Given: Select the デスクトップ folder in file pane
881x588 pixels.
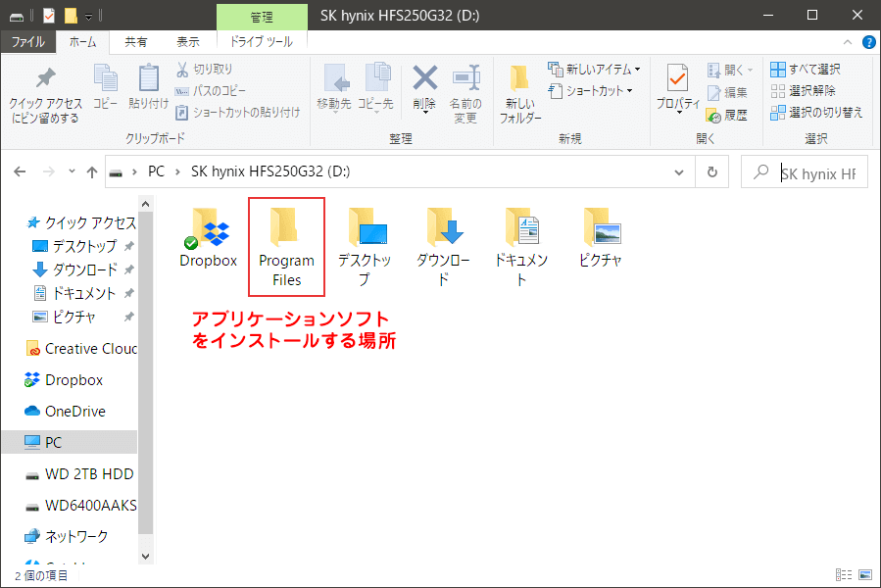Looking at the screenshot, I should tap(365, 247).
